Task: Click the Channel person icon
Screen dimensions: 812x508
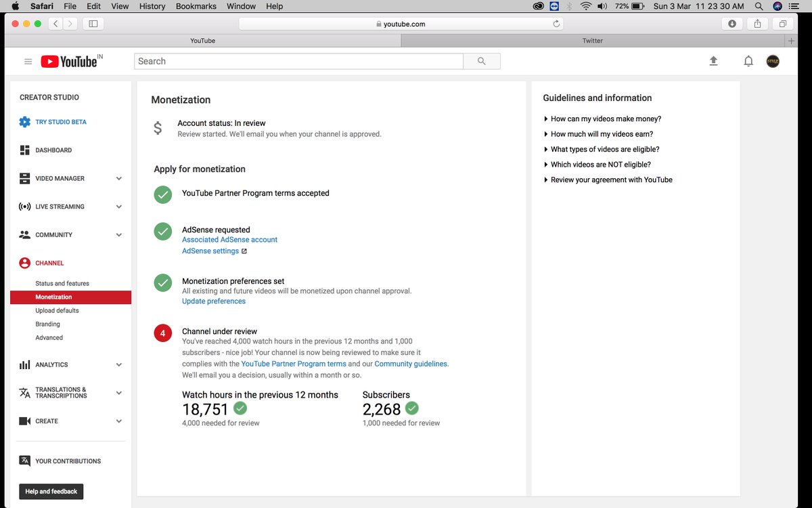Action: coord(25,263)
